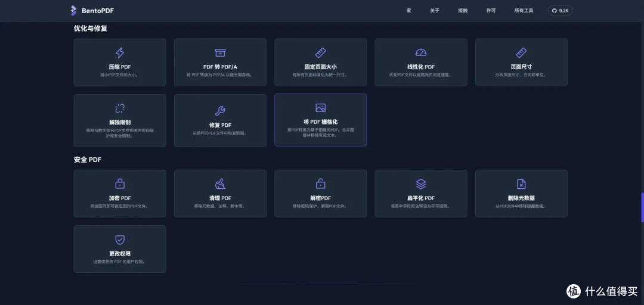Click the lightning icon on 压缩 PDF card
Screen dimensions: 644x305
(x=120, y=52)
